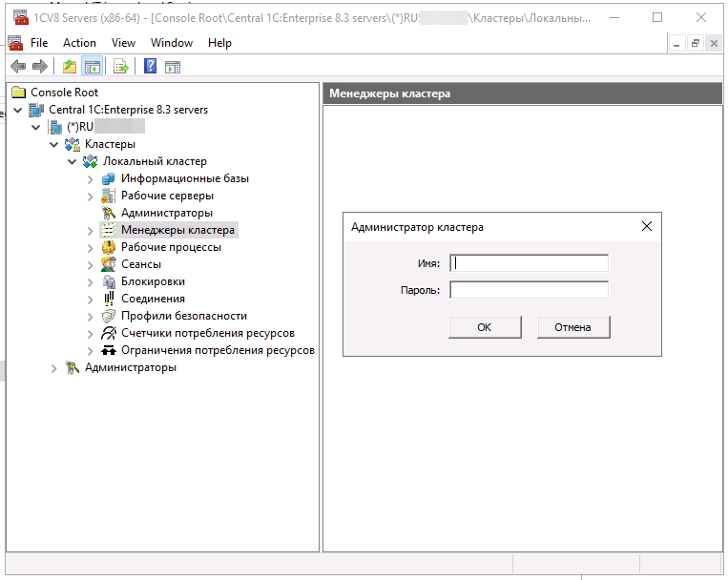Click the Сеансы user icon
The height and width of the screenshot is (580, 728).
point(108,264)
